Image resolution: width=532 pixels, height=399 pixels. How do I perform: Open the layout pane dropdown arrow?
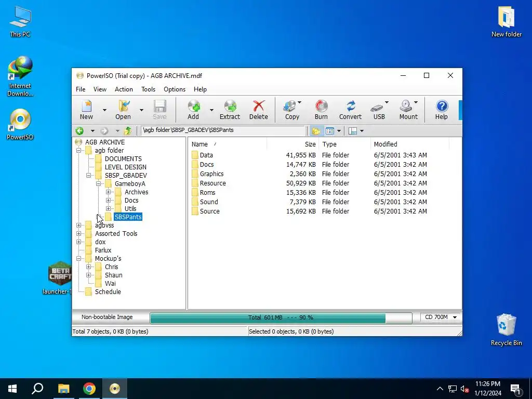coord(362,131)
